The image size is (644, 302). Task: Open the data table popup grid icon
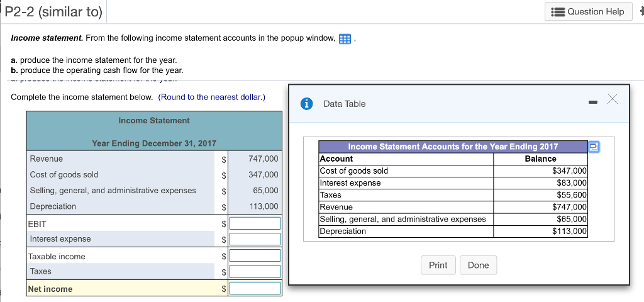pyautogui.click(x=345, y=39)
